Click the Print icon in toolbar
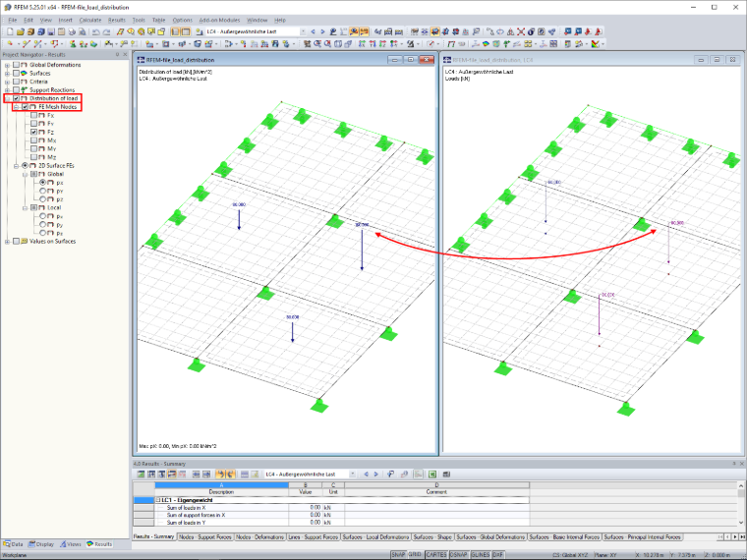 (72, 31)
